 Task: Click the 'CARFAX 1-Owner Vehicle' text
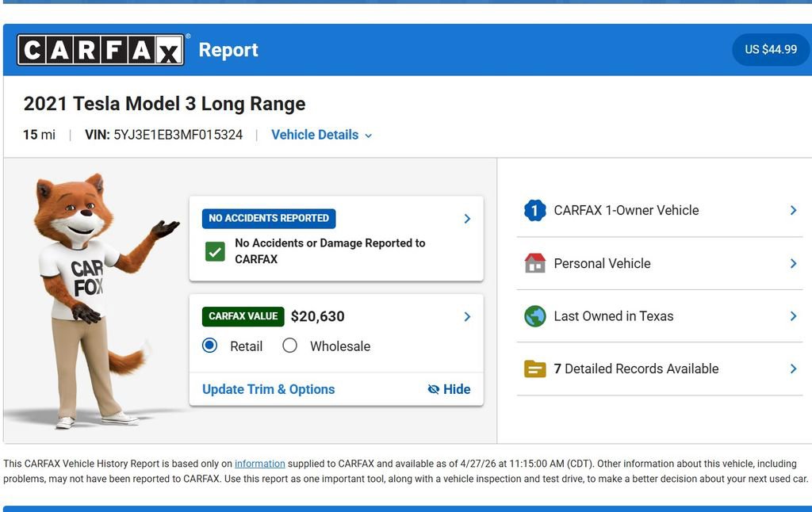coord(626,210)
